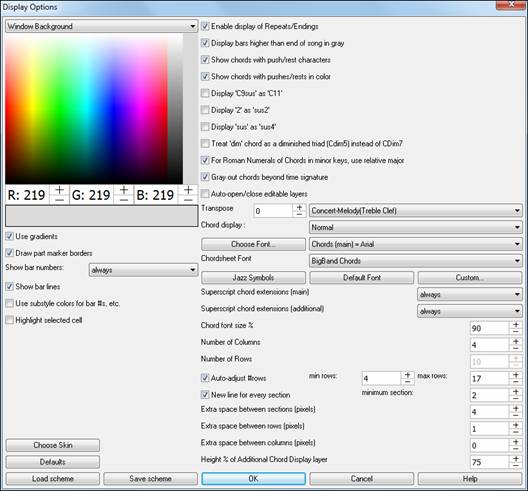
Task: Pick a color in the spectrum picker
Action: [x=94, y=108]
